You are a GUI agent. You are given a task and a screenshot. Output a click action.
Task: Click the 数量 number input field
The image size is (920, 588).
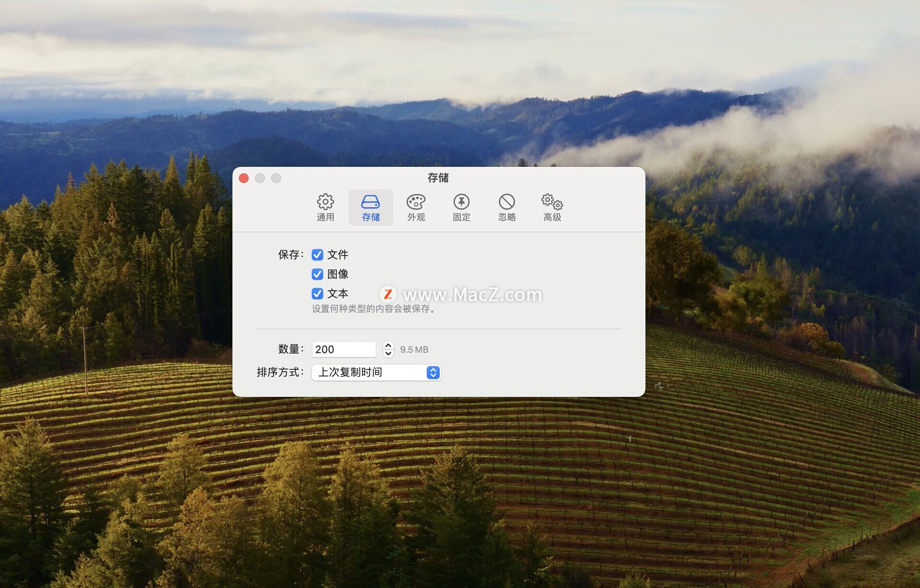pyautogui.click(x=344, y=349)
